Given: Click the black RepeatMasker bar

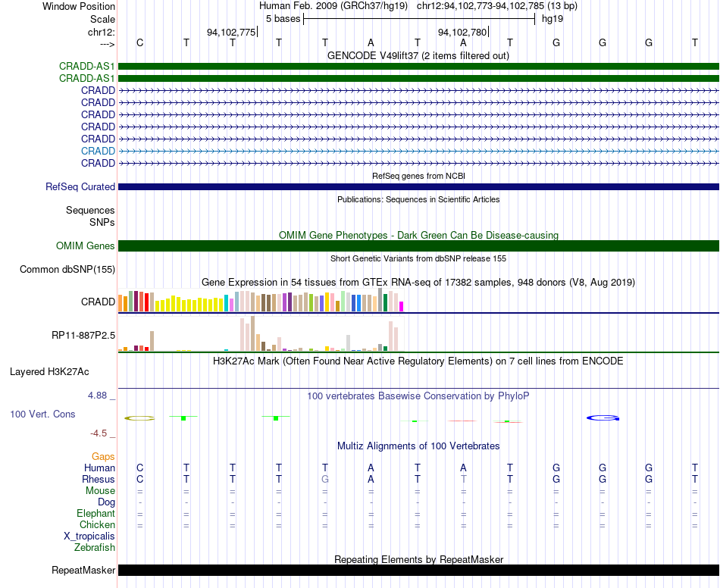Looking at the screenshot, I should (x=418, y=570).
